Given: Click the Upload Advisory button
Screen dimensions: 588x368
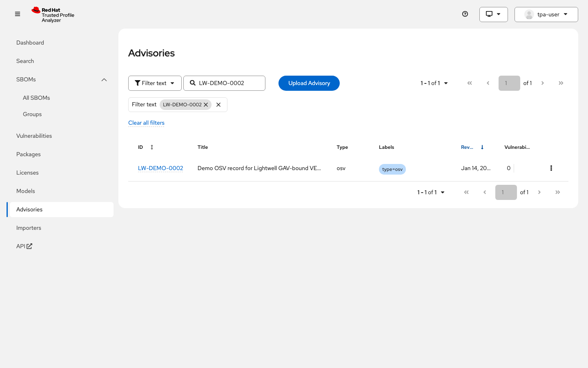Looking at the screenshot, I should click(x=309, y=83).
